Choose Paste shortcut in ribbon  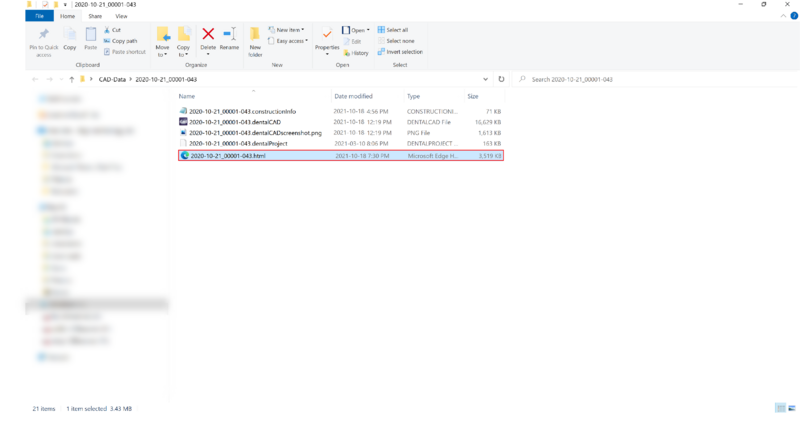tap(125, 52)
